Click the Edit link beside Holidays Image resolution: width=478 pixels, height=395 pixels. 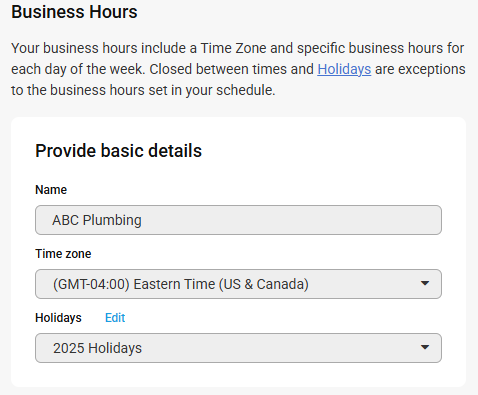[115, 318]
